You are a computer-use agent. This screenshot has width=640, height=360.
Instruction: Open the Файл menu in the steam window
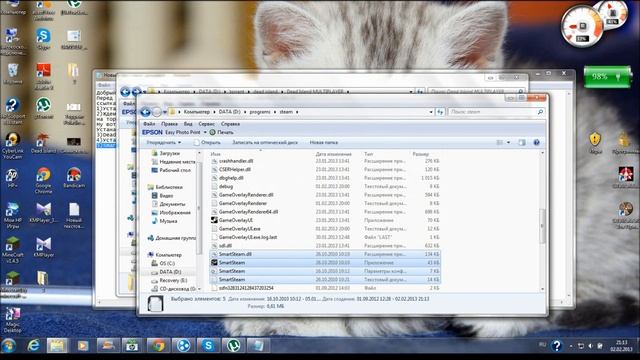149,124
